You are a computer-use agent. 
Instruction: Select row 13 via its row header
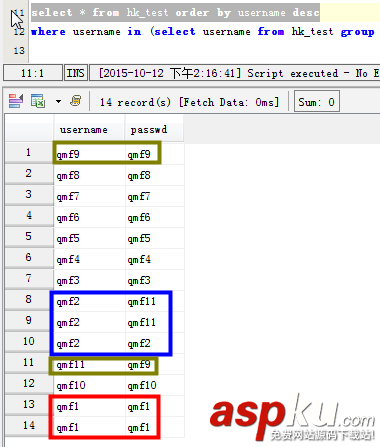29,405
